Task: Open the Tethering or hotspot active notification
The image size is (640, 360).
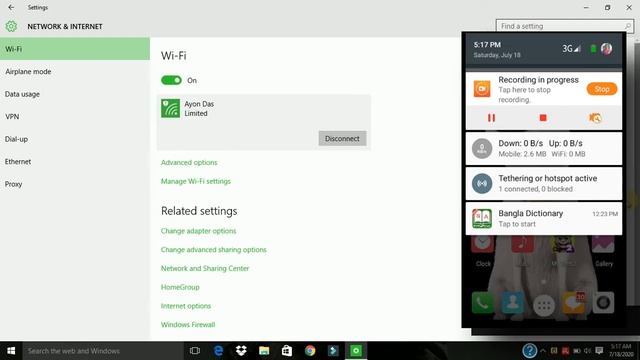Action: 544,183
